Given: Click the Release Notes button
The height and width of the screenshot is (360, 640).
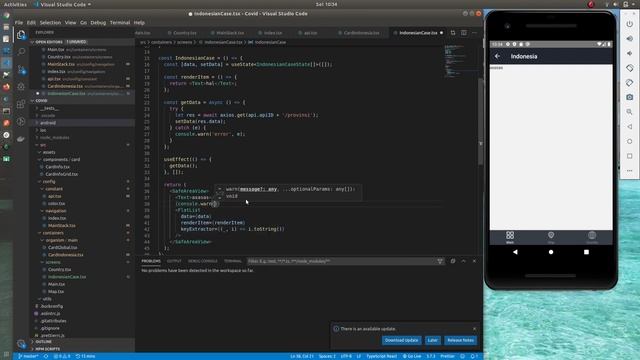Looking at the screenshot, I should tap(460, 340).
